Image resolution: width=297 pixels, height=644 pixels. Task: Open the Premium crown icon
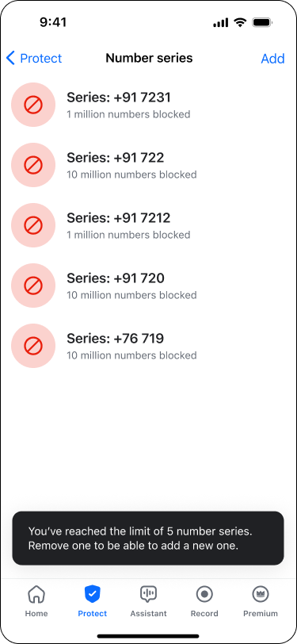261,594
